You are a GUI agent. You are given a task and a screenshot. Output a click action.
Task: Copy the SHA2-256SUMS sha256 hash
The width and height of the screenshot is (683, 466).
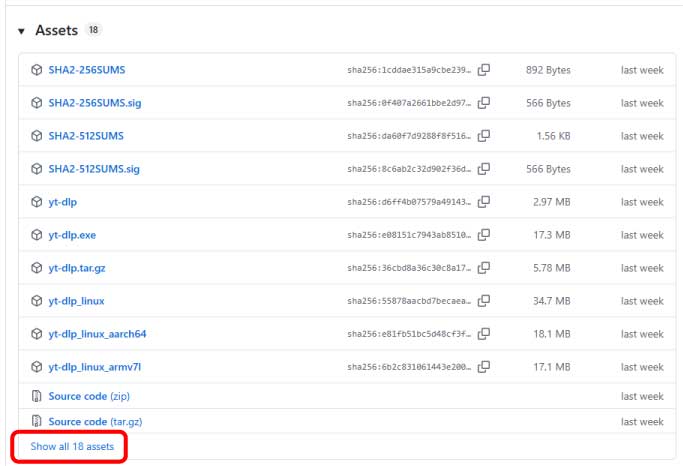point(484,70)
